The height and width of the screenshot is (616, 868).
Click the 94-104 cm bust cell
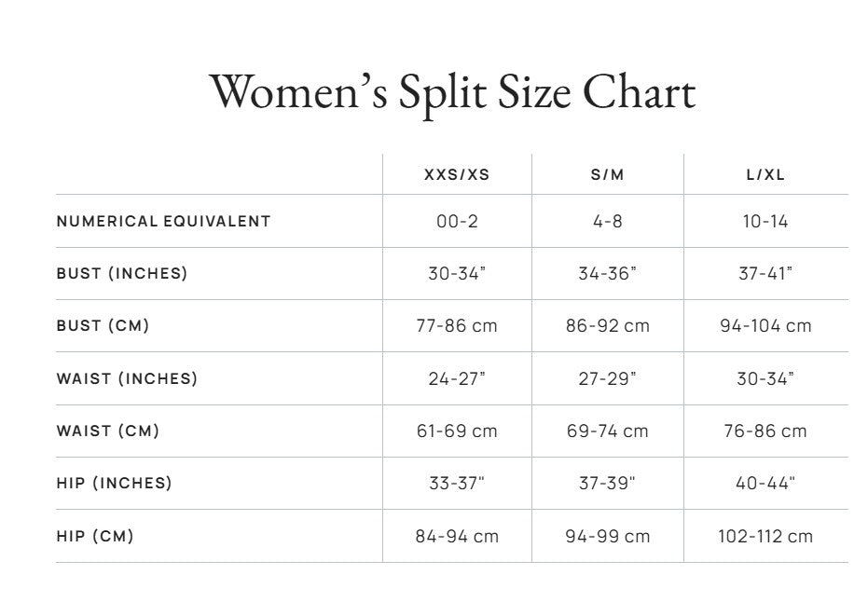[x=766, y=326]
